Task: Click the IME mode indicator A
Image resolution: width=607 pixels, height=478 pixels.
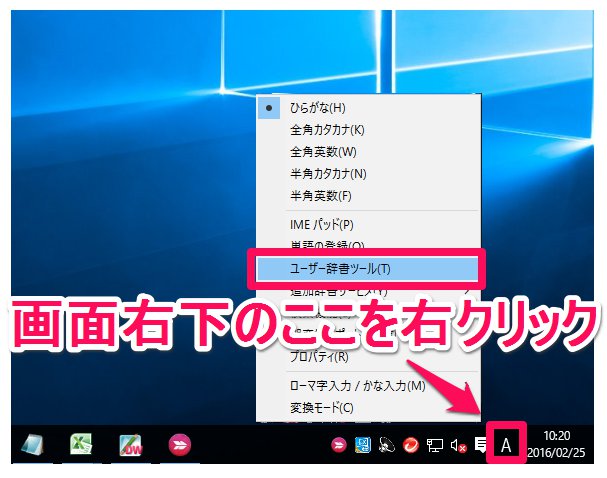Action: (506, 445)
